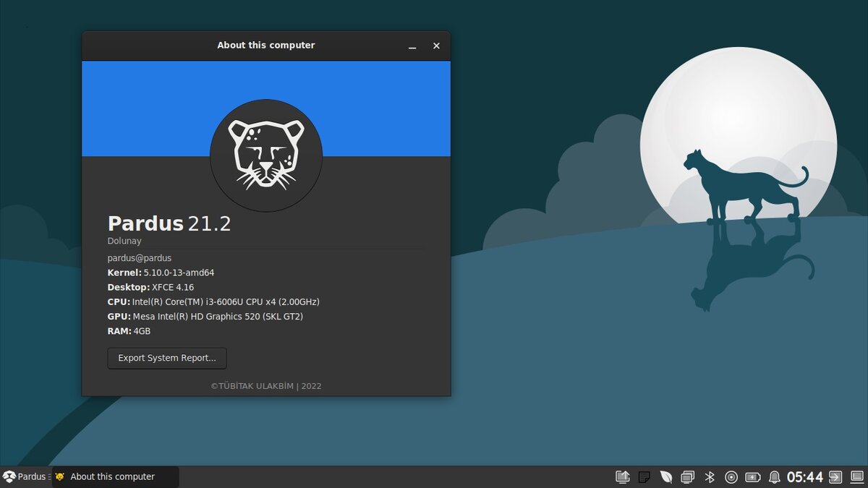Viewport: 868px width, 488px height.
Task: Open the Bluetooth icon in system tray
Action: click(x=710, y=476)
